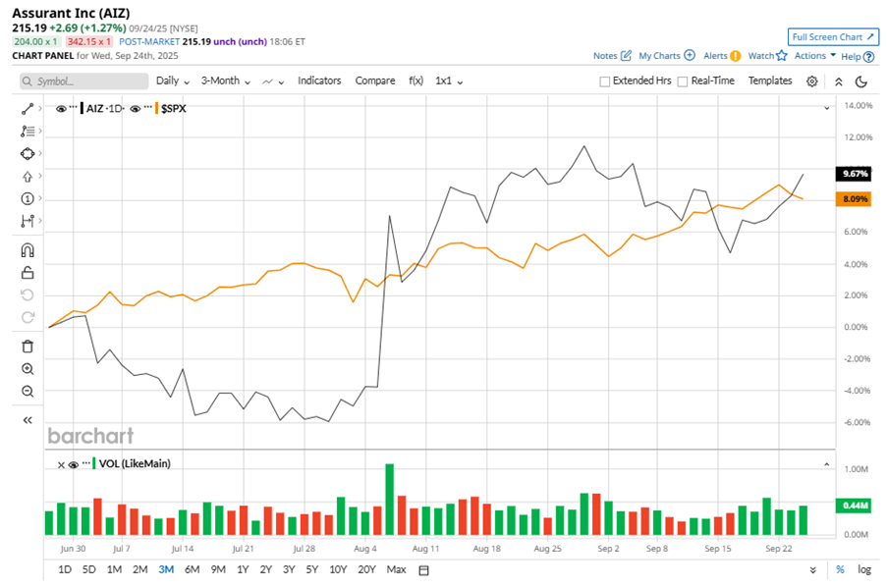Screen dimensions: 887x588
Task: Select the 5D time range
Action: click(88, 570)
